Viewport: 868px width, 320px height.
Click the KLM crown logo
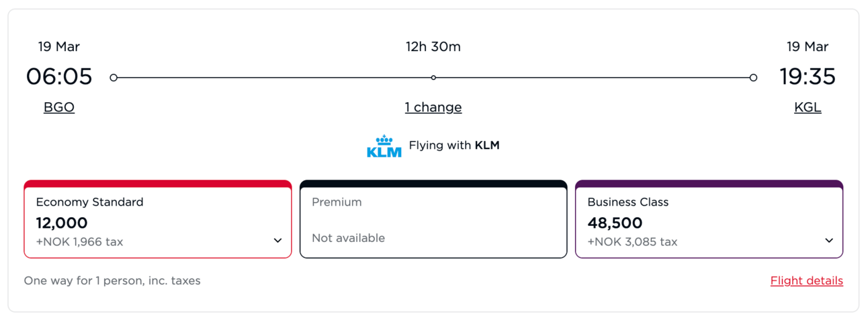click(x=384, y=146)
